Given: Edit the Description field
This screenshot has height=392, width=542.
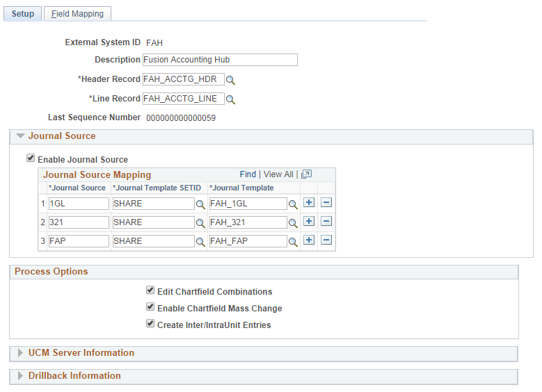Looking at the screenshot, I should (x=220, y=60).
